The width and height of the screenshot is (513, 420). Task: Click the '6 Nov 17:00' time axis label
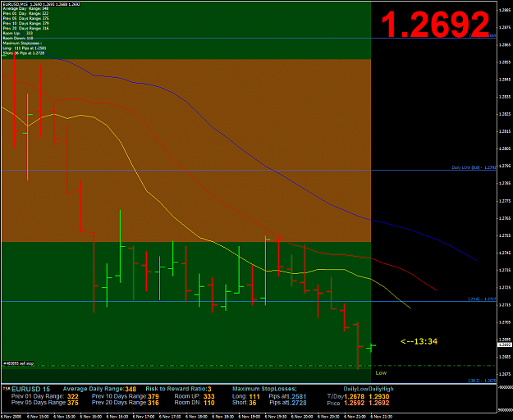pos(144,417)
